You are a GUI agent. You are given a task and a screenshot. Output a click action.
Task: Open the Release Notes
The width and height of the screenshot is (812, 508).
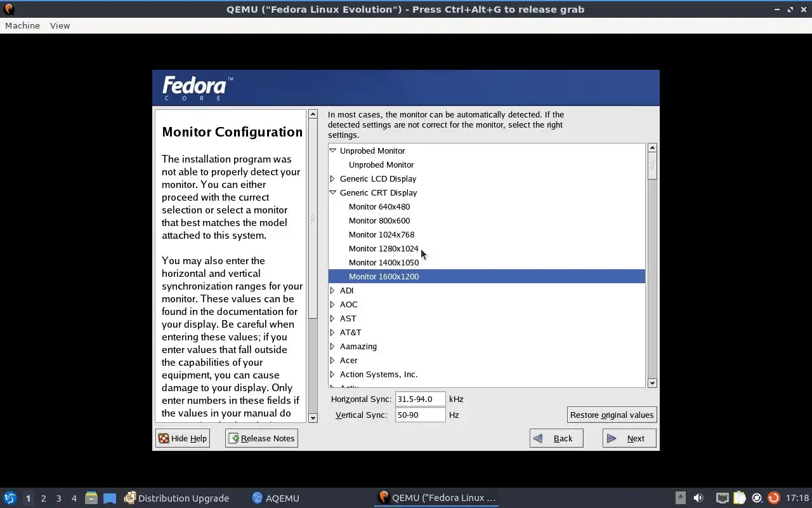click(261, 438)
